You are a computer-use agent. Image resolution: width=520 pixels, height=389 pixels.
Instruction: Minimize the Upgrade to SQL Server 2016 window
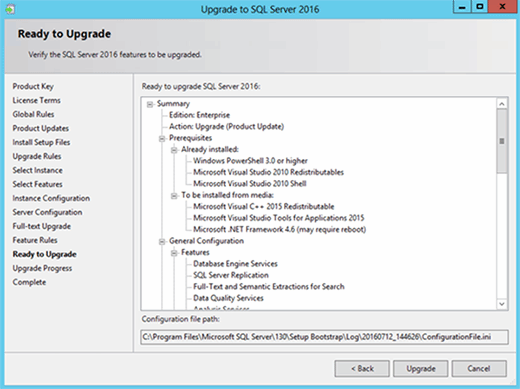(x=462, y=7)
